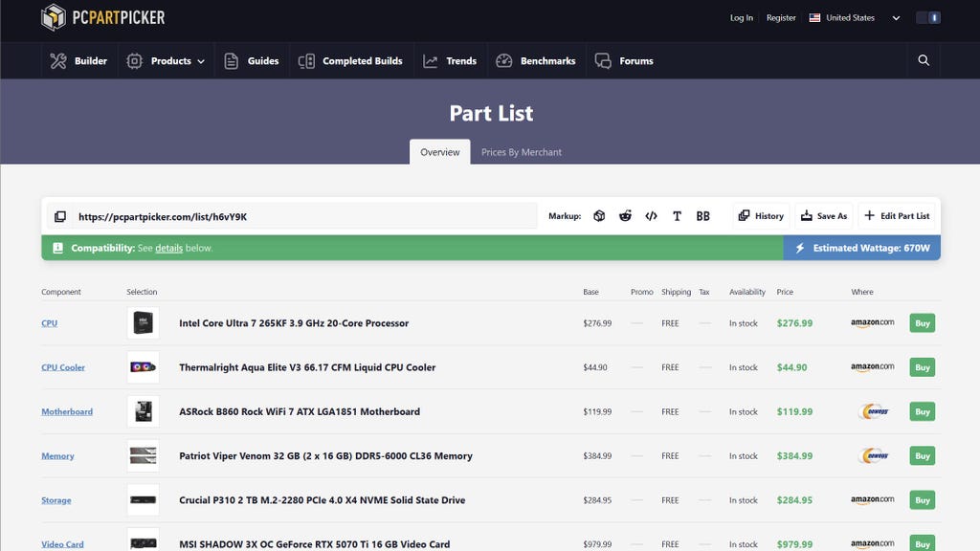
Task: Click Intel Core Ultra 7 thumbnail
Action: click(x=144, y=323)
